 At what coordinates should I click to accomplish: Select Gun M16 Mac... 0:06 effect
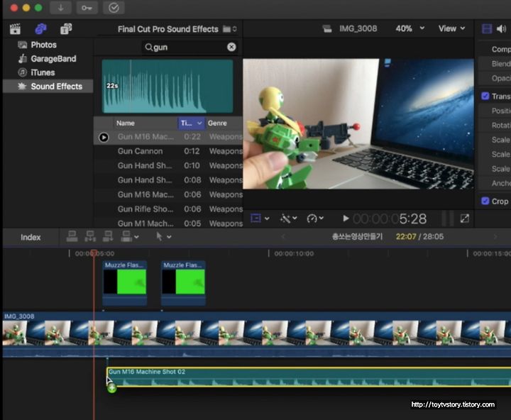pos(168,194)
